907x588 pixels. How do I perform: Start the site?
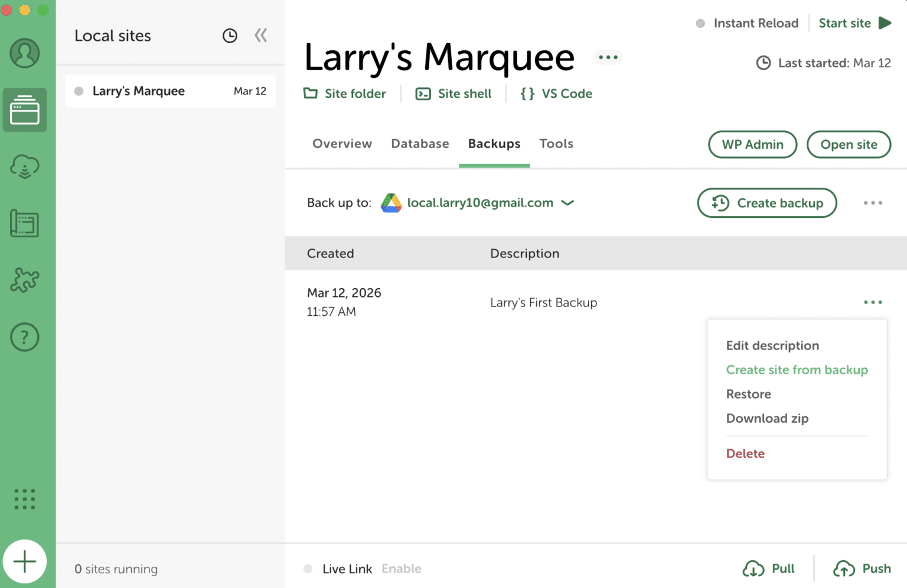coord(855,23)
